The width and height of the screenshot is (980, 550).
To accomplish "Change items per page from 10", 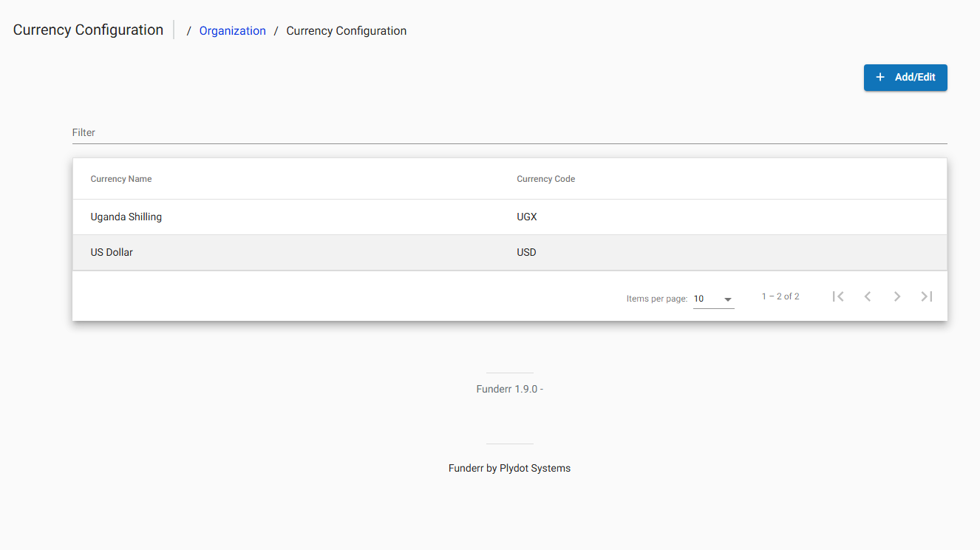I will point(713,298).
